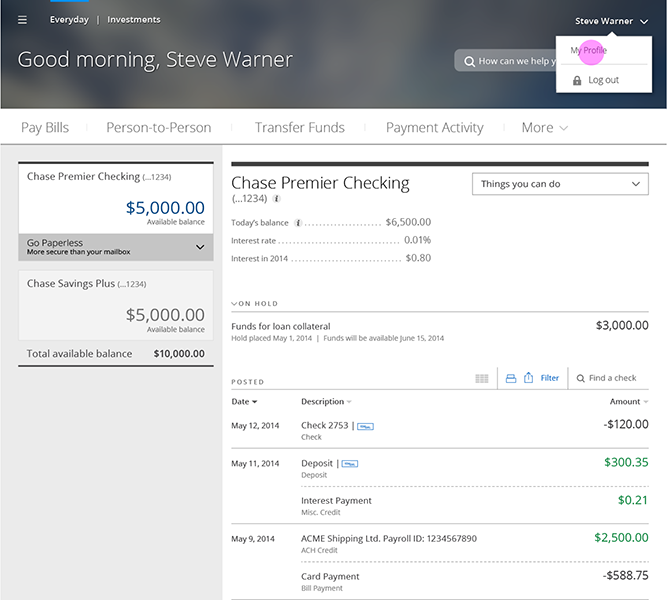Open the 'Things you can do' dropdown
Screen dimensions: 667x600
(560, 184)
